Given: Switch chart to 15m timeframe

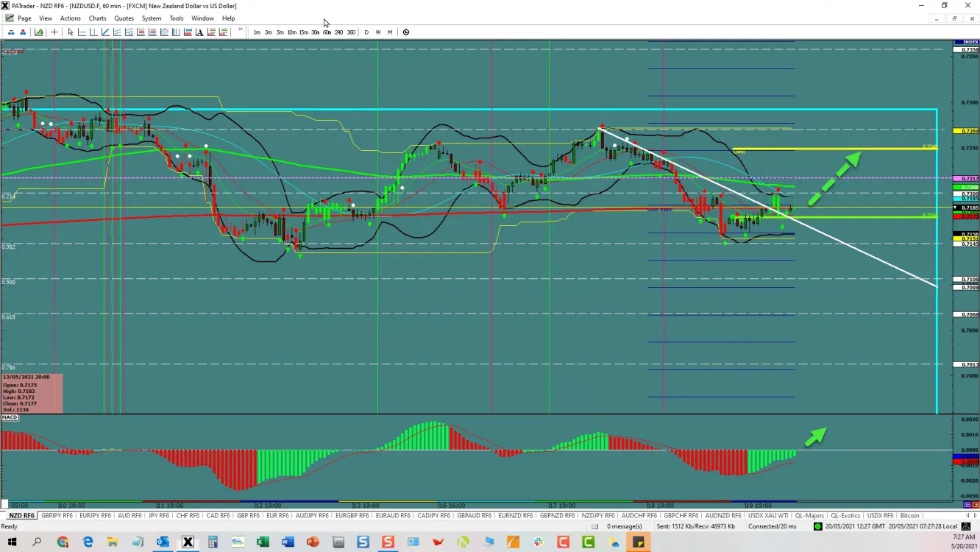Looking at the screenshot, I should click(303, 32).
